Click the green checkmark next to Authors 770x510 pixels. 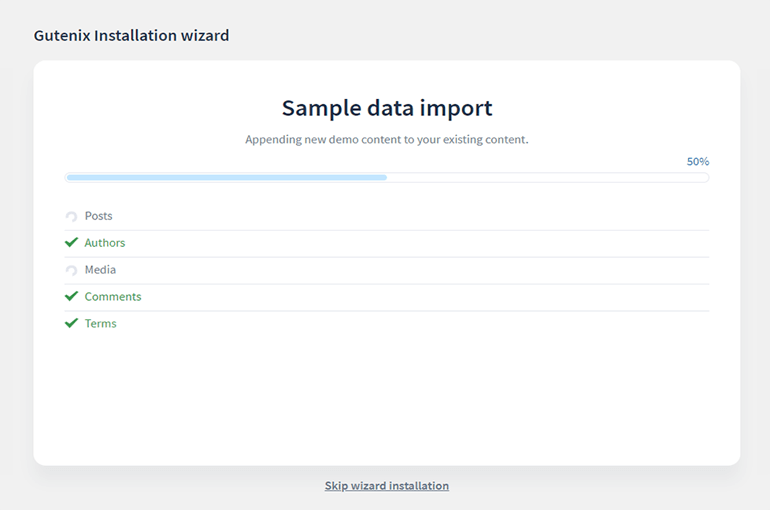[x=71, y=242]
